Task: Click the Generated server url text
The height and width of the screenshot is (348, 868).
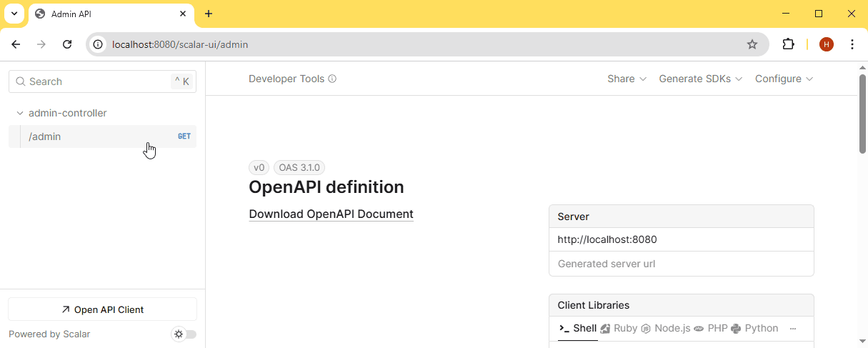Action: (607, 264)
